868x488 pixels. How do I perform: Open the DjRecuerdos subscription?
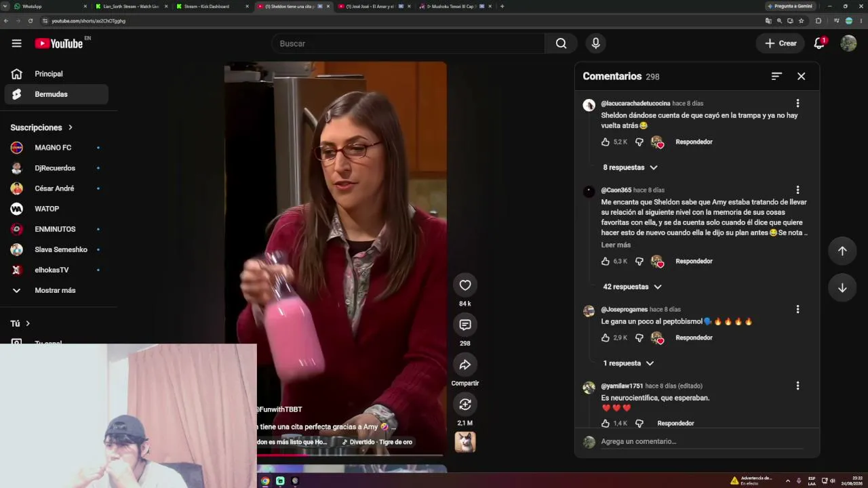(56, 168)
